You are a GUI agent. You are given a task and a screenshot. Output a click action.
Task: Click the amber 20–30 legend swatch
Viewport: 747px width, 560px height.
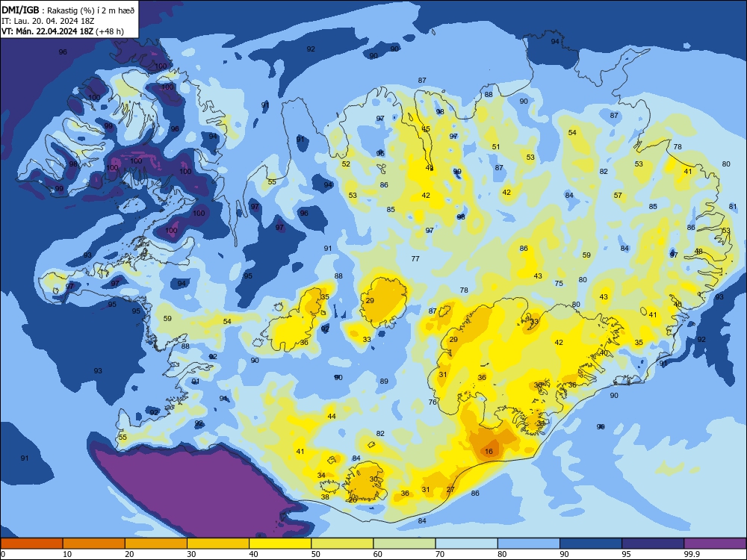coord(156,544)
